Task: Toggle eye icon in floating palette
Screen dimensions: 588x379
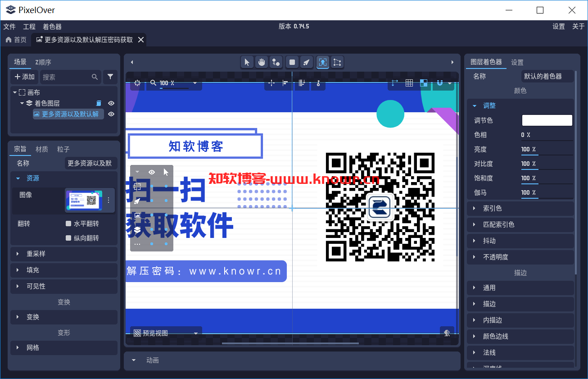Action: point(152,172)
